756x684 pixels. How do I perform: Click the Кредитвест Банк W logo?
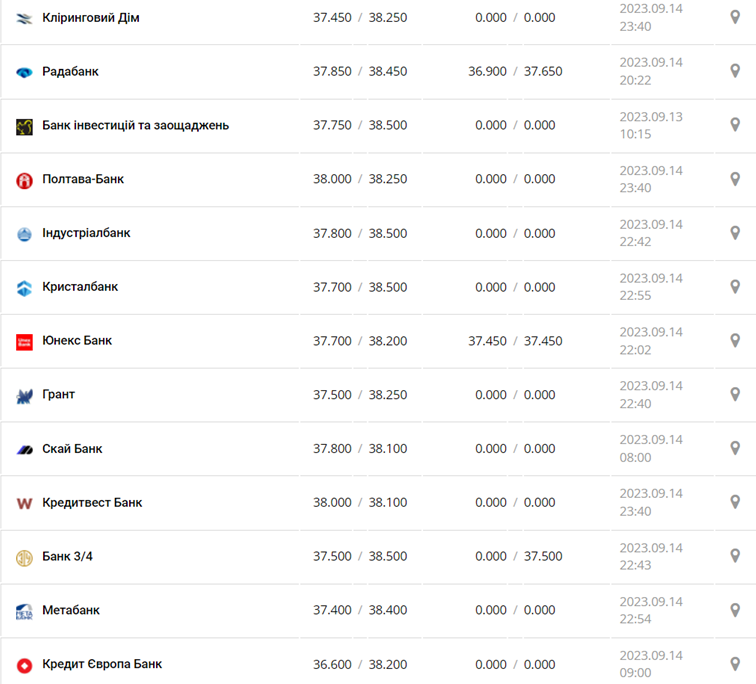click(x=25, y=503)
